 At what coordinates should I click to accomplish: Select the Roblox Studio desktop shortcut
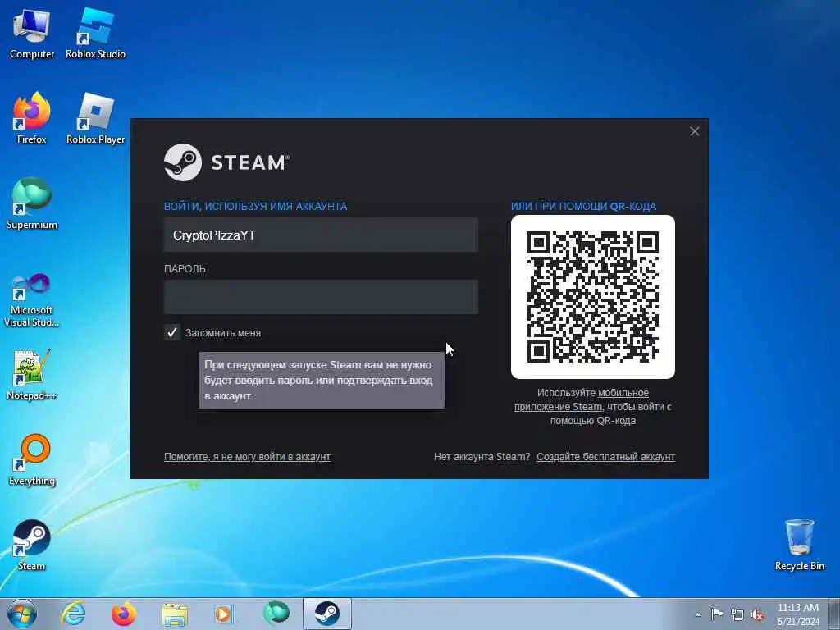95,34
